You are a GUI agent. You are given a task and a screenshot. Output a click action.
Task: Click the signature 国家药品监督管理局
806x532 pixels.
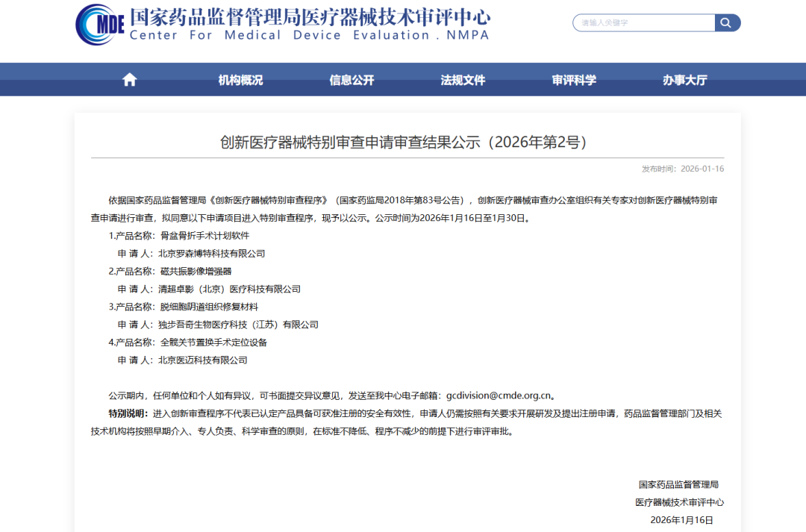tap(678, 484)
